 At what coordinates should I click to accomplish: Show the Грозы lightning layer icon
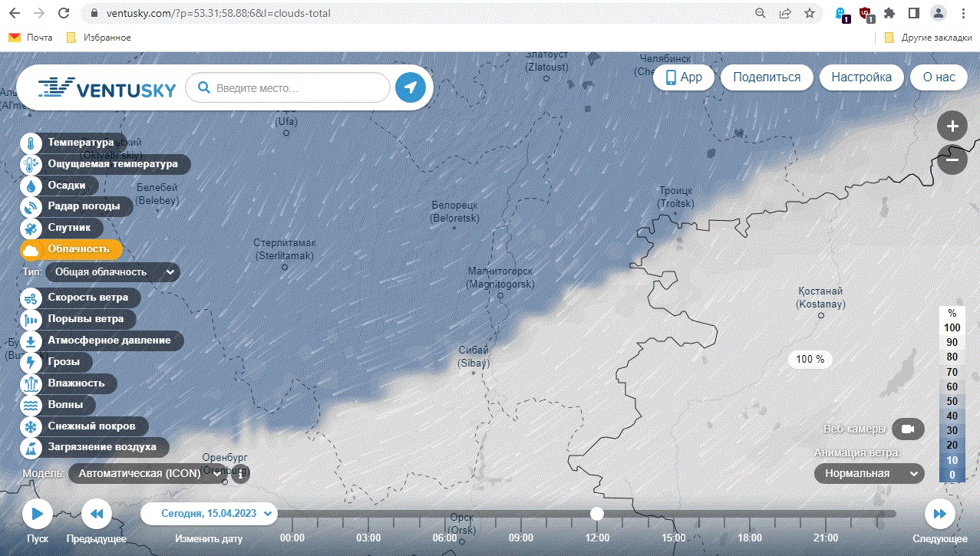point(31,362)
